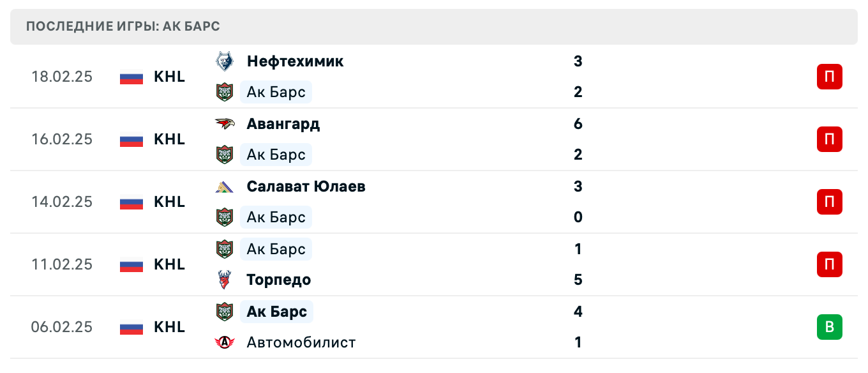Viewport: 868px width, 373px height.
Task: Click the Avtomobilist team logo
Action: (224, 342)
